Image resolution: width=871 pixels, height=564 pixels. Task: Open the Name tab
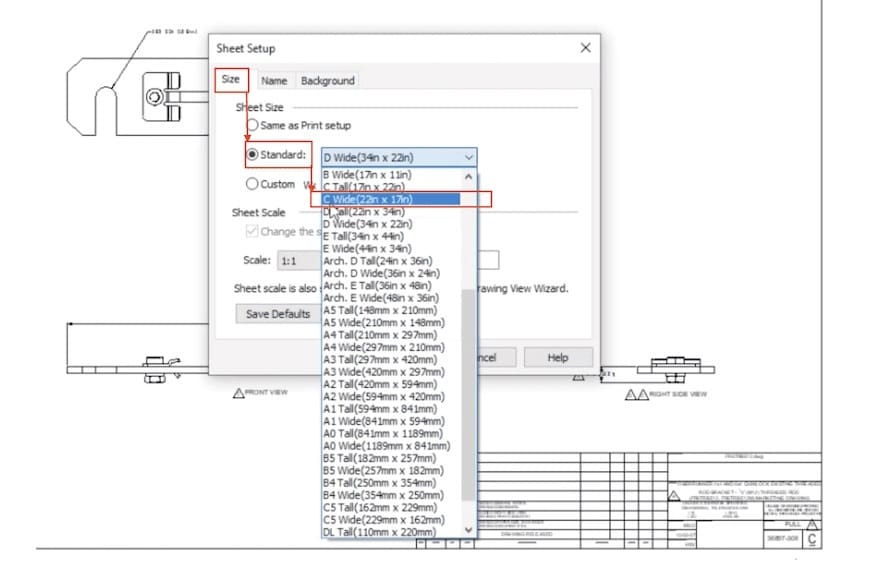[x=274, y=81]
